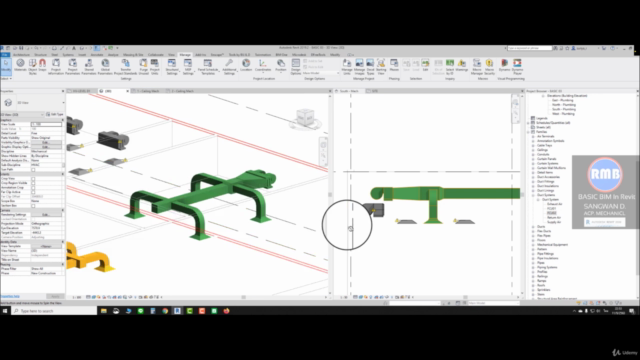The image size is (640, 360).
Task: Open Structural Settings dropdown
Action: (172, 67)
